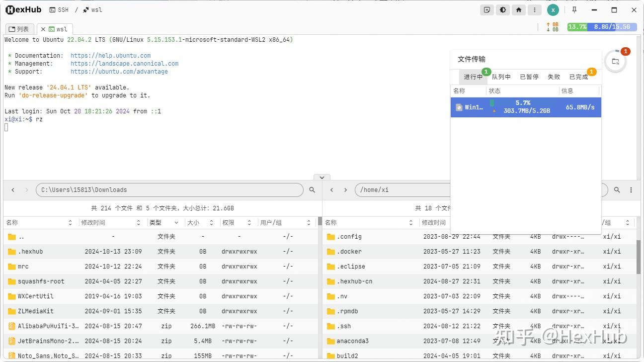Select the Win1 transfer progress row
This screenshot has height=362, width=644.
pos(525,107)
